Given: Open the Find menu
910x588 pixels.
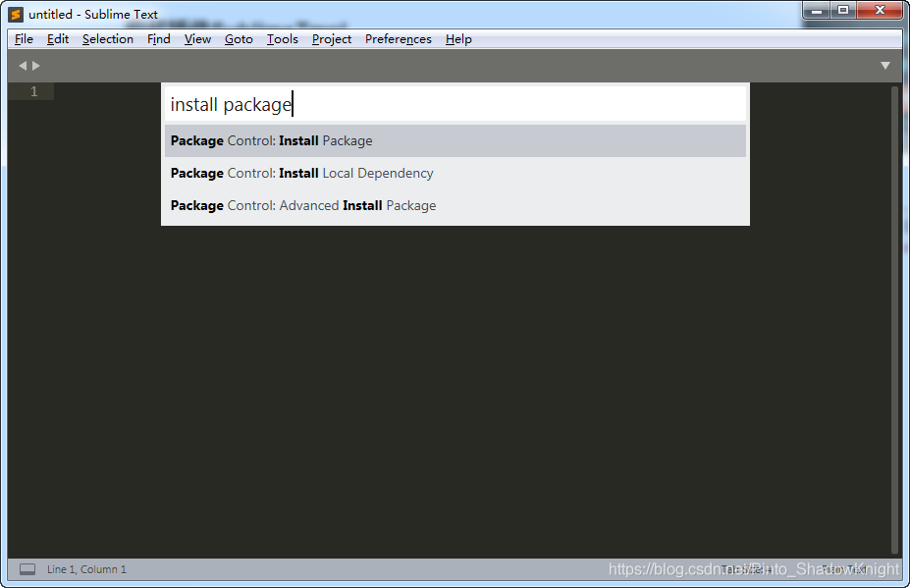Looking at the screenshot, I should pyautogui.click(x=158, y=39).
